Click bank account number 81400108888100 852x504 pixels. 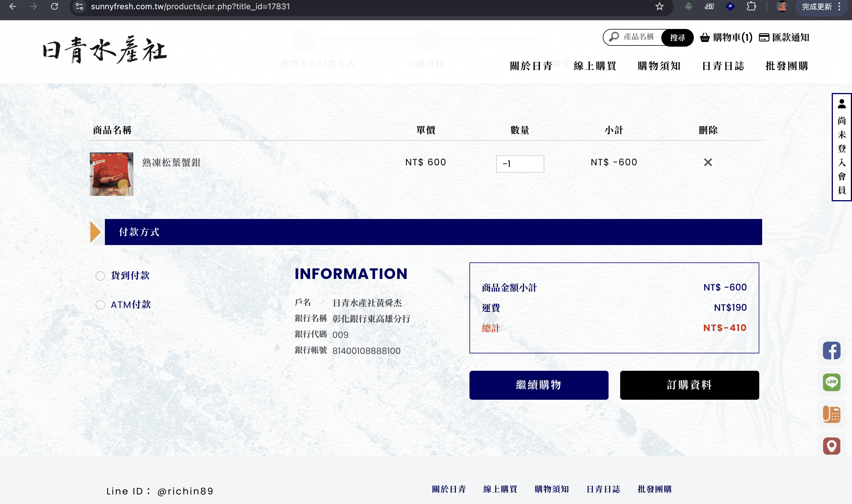point(366,351)
